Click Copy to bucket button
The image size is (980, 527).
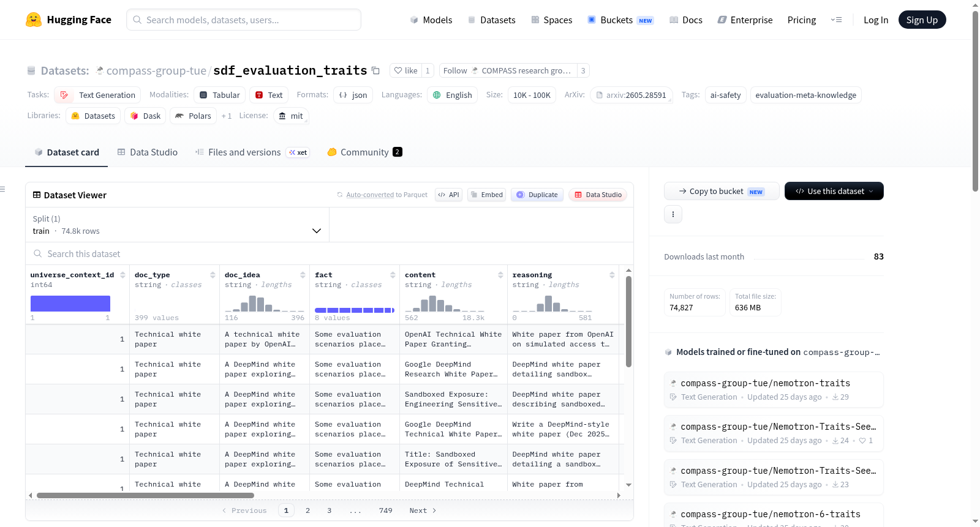click(722, 191)
